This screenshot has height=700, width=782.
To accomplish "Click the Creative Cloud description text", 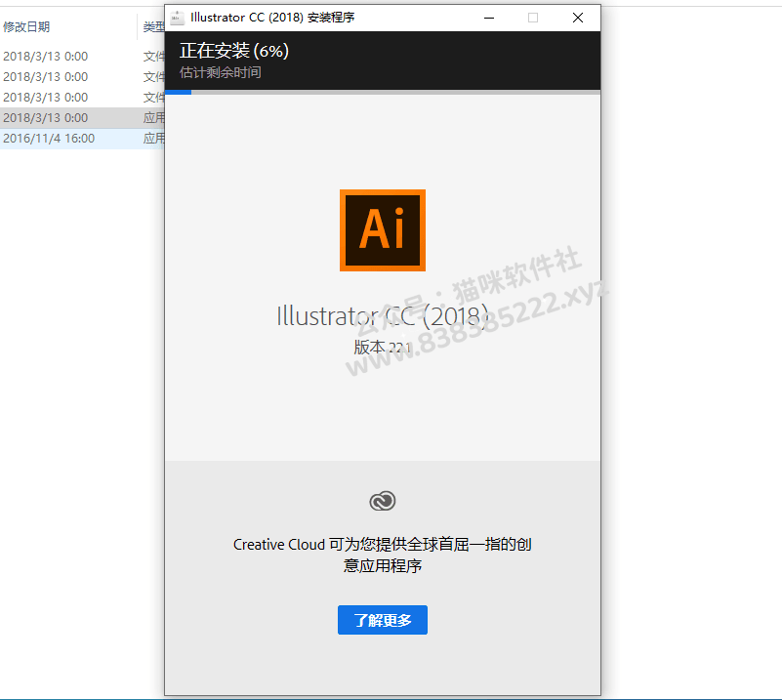I will tap(383, 555).
